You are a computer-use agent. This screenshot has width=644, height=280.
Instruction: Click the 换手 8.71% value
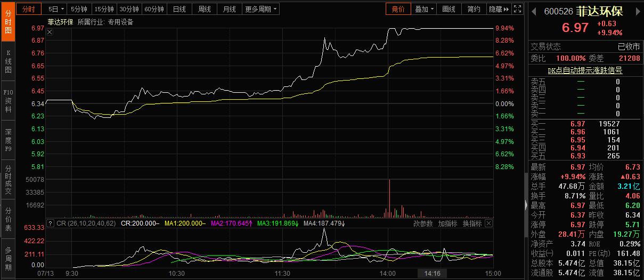[575, 196]
